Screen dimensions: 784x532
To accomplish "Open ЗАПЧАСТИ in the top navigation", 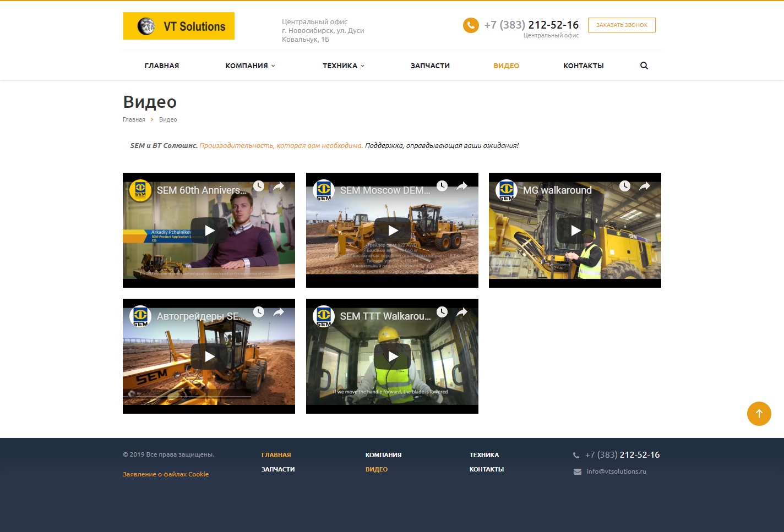I will 430,65.
